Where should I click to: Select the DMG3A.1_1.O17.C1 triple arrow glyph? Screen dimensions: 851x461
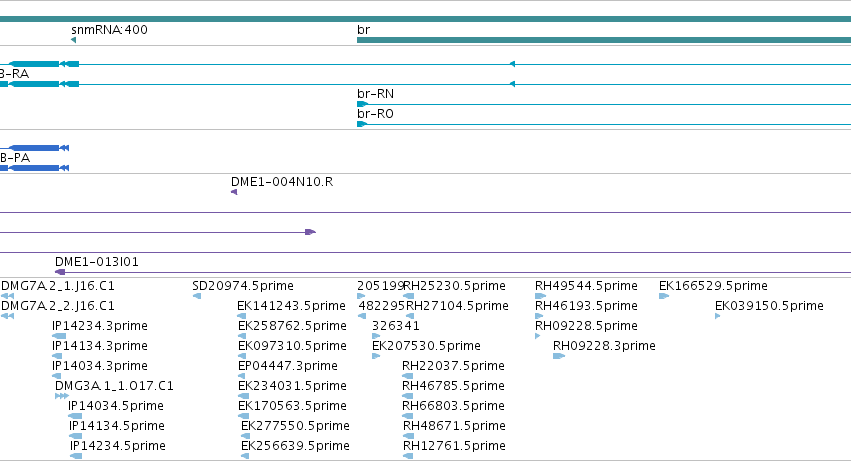[62, 396]
